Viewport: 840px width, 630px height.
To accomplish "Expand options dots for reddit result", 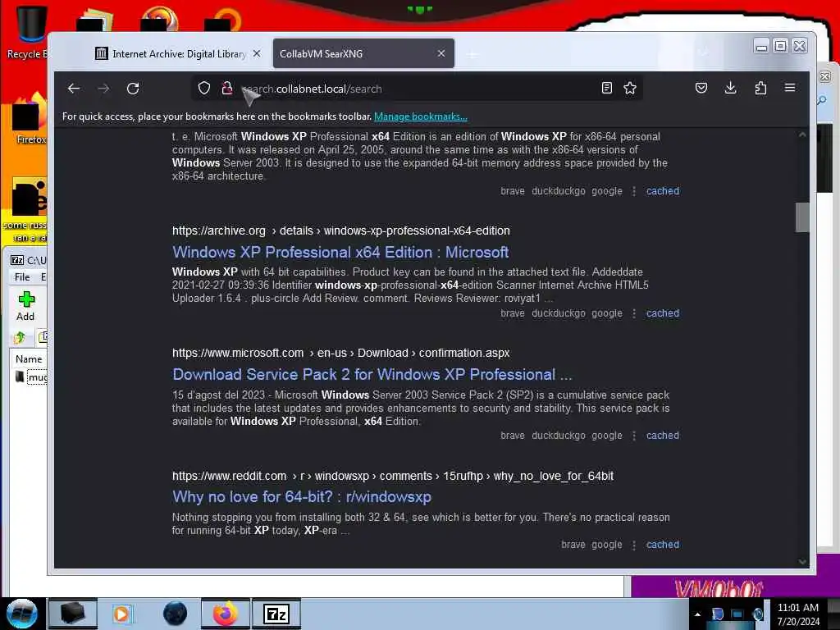I will [634, 545].
